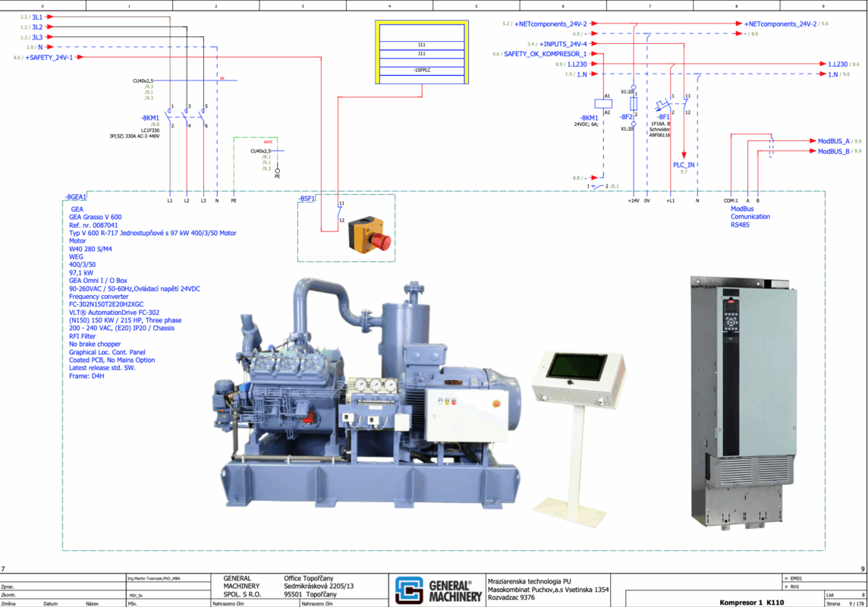Select the grey VLT frequency converter image
The width and height of the screenshot is (868, 607).
point(743,403)
